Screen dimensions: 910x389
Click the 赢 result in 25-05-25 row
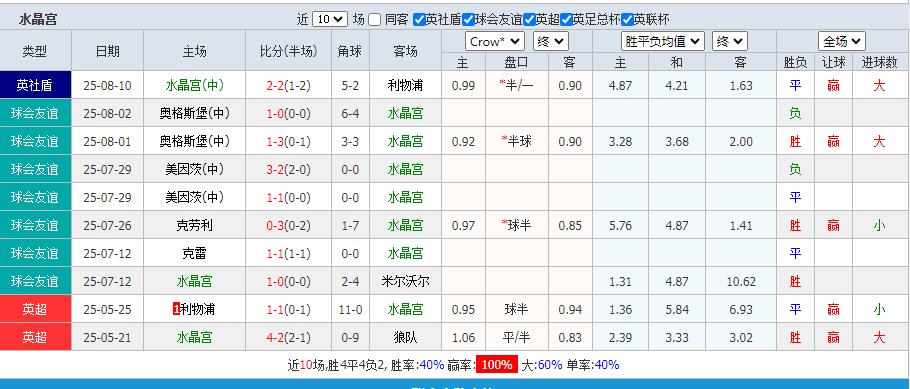coord(833,309)
